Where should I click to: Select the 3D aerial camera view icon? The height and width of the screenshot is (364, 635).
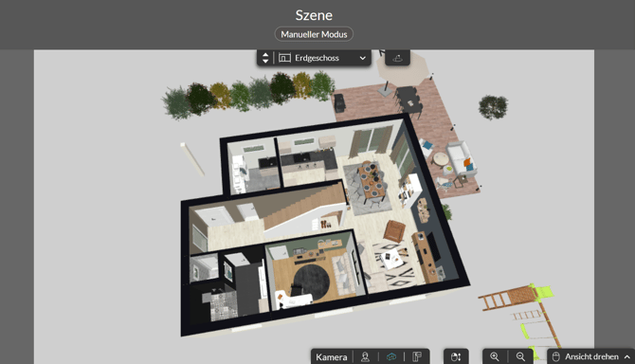(x=391, y=356)
